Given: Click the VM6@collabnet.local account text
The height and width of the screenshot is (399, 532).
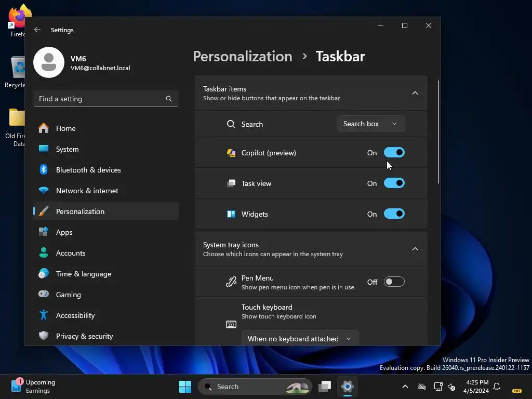Looking at the screenshot, I should pos(100,68).
